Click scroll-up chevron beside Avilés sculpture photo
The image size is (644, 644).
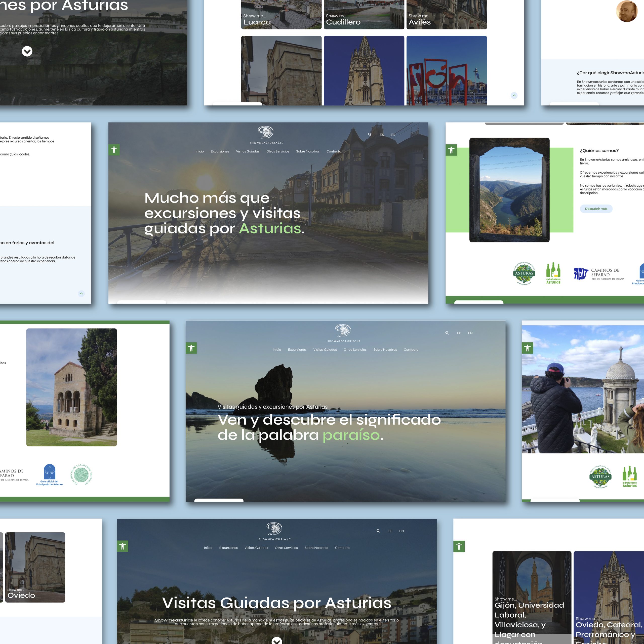coord(514,95)
